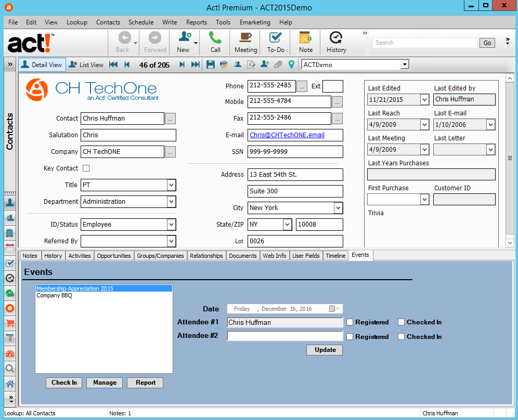Switch to the Groups/Companies tab
The width and height of the screenshot is (518, 420).
[160, 256]
